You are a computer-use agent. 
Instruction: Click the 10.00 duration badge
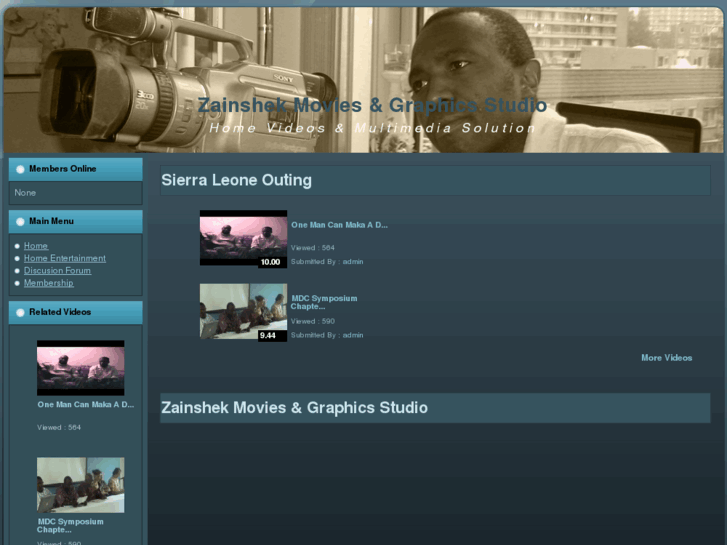[271, 262]
